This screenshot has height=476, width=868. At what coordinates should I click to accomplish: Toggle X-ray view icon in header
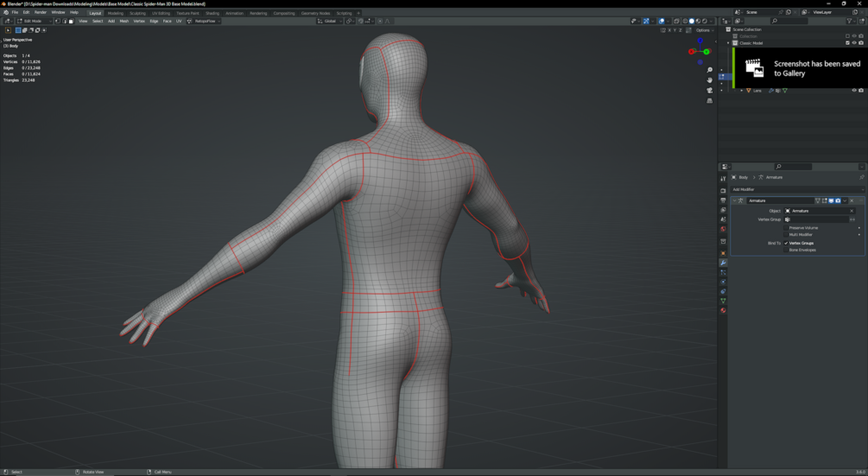[x=676, y=21]
